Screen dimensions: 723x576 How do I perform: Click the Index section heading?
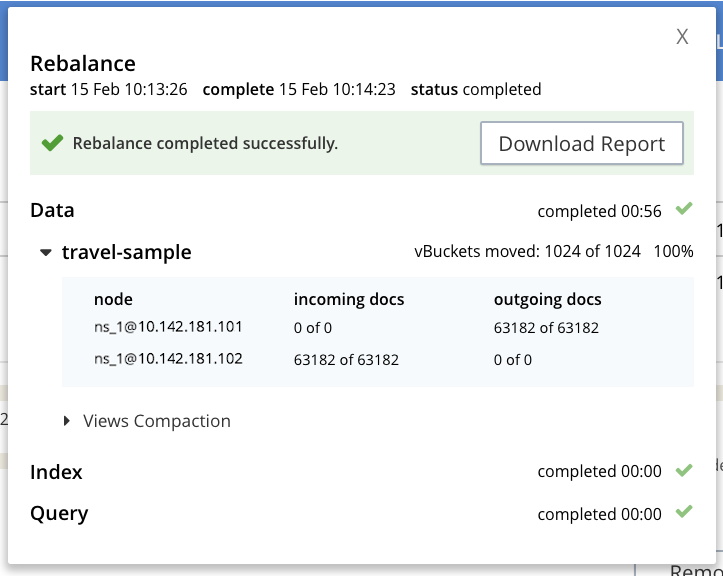coord(56,471)
